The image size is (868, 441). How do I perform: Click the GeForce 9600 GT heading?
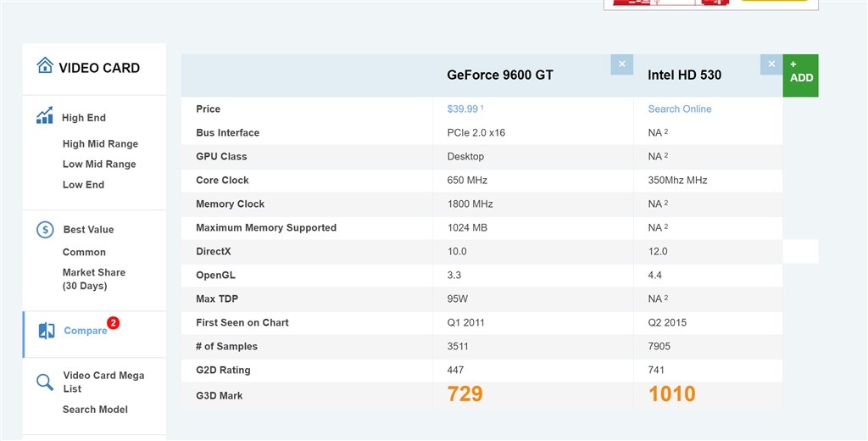click(x=500, y=75)
